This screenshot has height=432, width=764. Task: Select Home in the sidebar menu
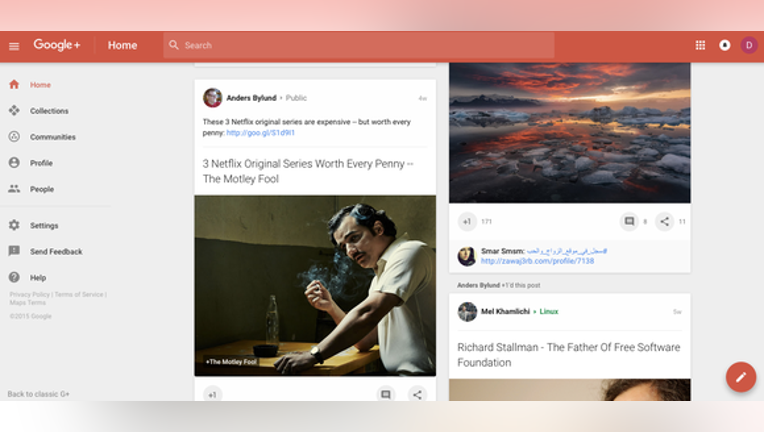(40, 85)
